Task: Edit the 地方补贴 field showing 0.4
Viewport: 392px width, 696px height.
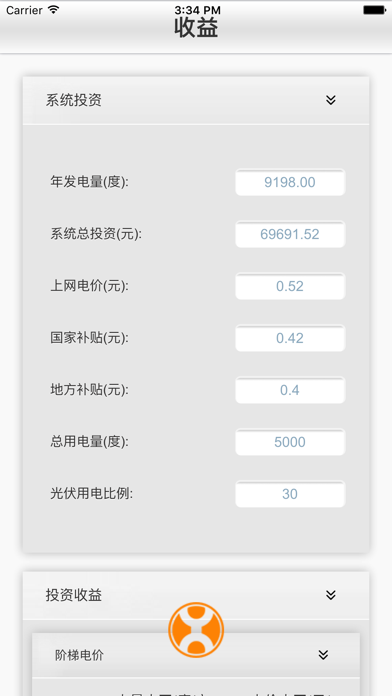Action: click(290, 390)
